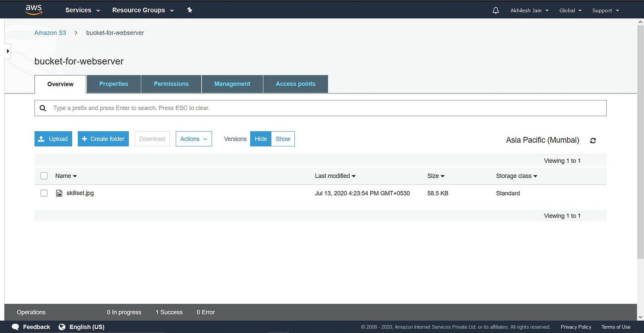Click the '0 Error' status
This screenshot has height=333, width=644.
pos(206,312)
